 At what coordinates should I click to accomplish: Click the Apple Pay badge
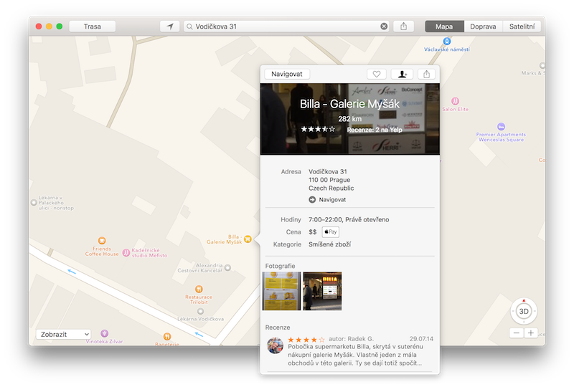331,232
